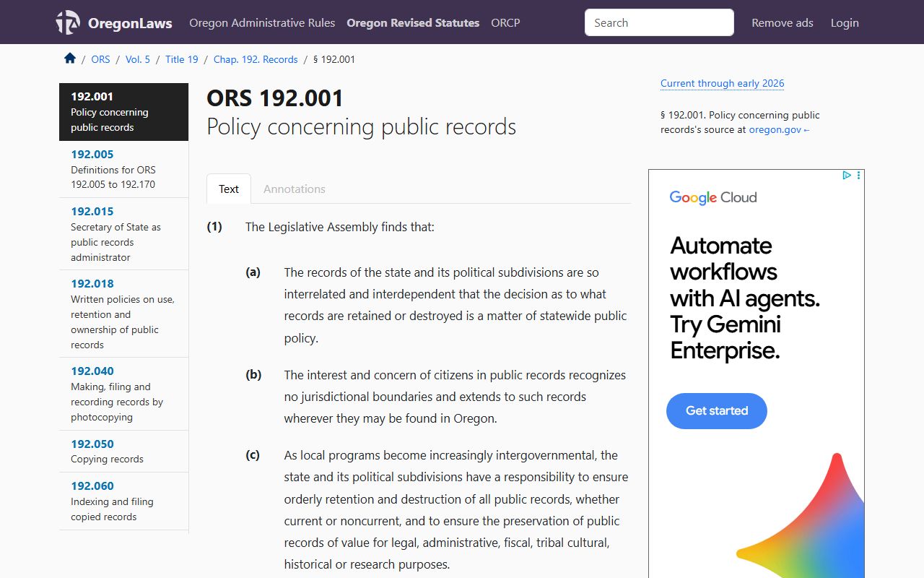
Task: Open sidebar section 192.015 Secretary of State
Action: pos(123,234)
